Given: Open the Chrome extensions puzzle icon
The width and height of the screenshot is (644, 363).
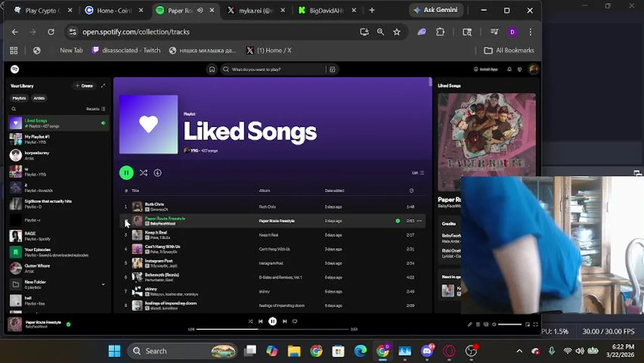Looking at the screenshot, I should pos(440,32).
